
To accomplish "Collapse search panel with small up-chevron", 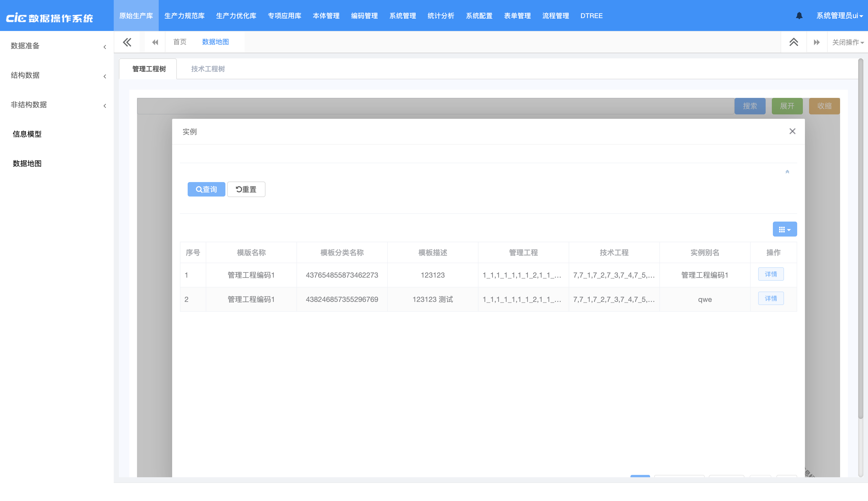I will (x=787, y=172).
